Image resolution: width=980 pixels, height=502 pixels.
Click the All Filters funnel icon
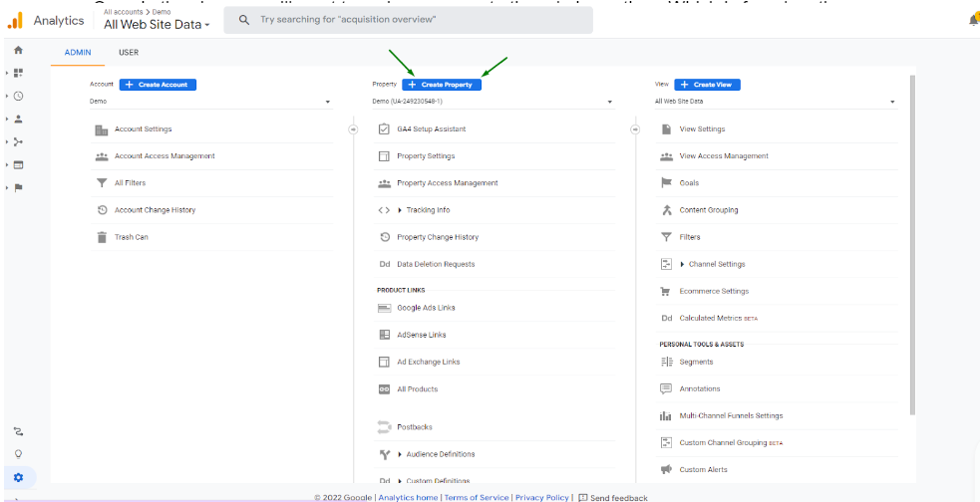(x=102, y=183)
